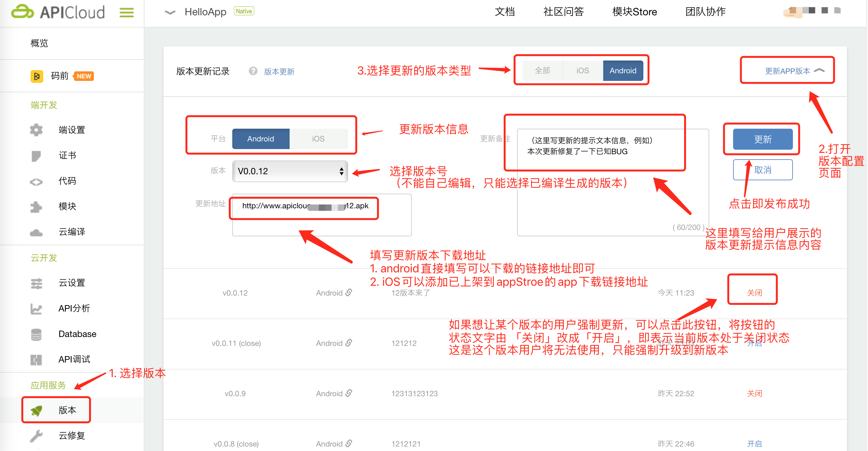The image size is (868, 451).
Task: Click link icon beside v0.0.12 Android
Action: [349, 292]
